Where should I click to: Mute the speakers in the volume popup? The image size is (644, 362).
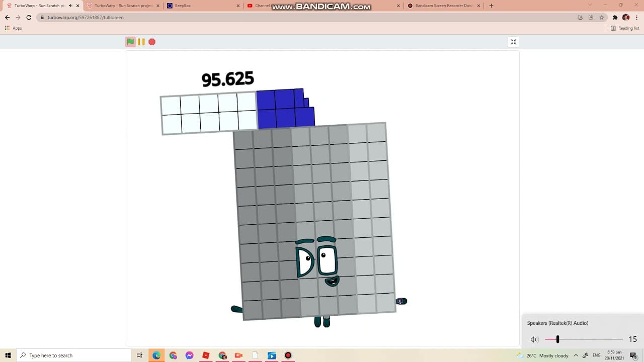(x=534, y=339)
